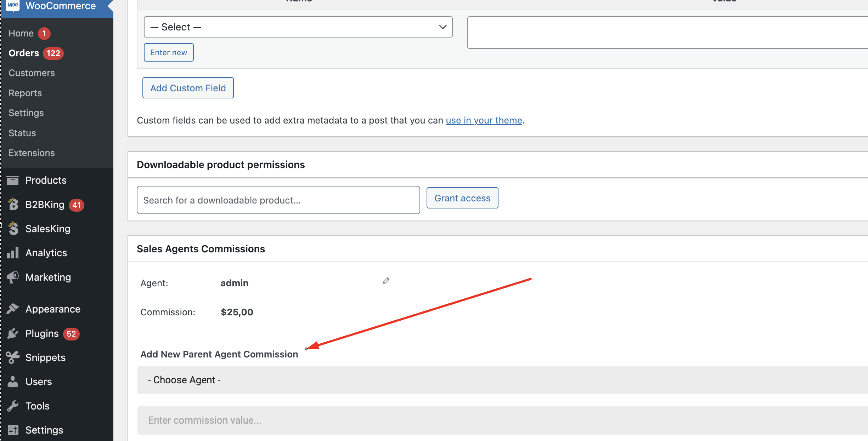Click the WooCommerce logo icon
Viewport: 868px width, 441px height.
pyautogui.click(x=13, y=5)
